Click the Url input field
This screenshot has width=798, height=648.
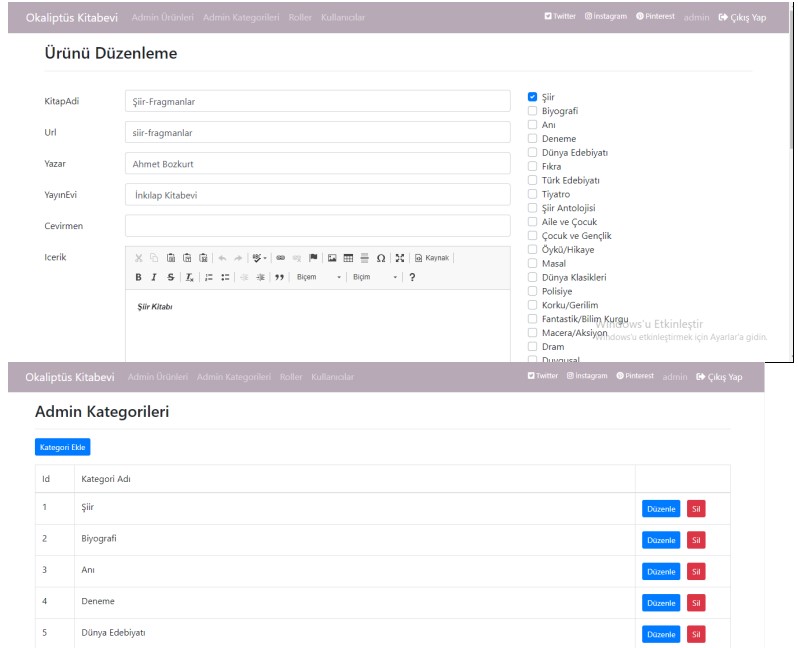click(x=318, y=132)
